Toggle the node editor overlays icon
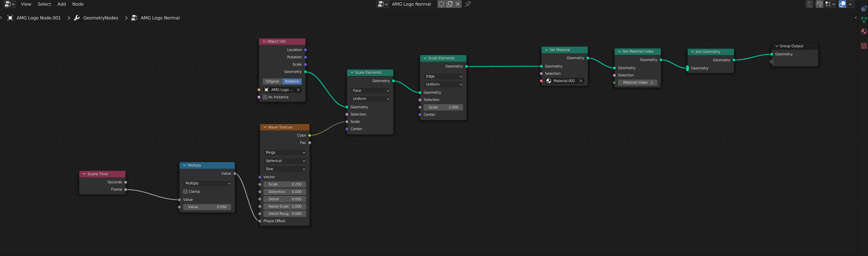868x256 pixels. tap(842, 4)
